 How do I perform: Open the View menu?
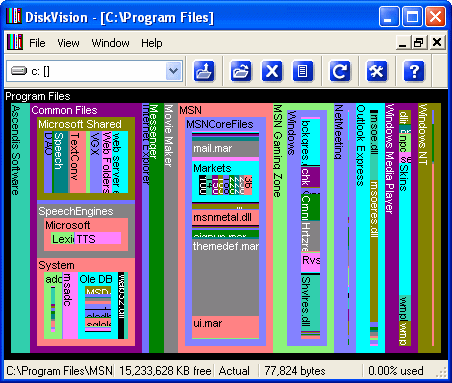68,43
